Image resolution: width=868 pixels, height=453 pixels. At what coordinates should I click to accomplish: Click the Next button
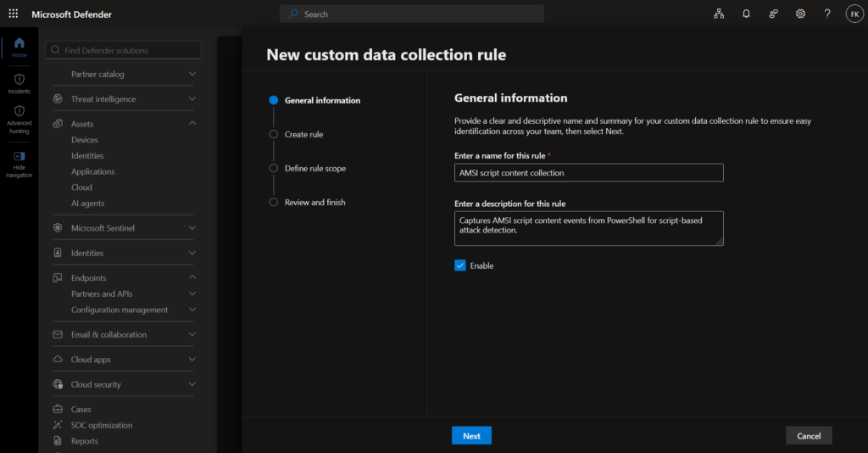click(x=471, y=436)
